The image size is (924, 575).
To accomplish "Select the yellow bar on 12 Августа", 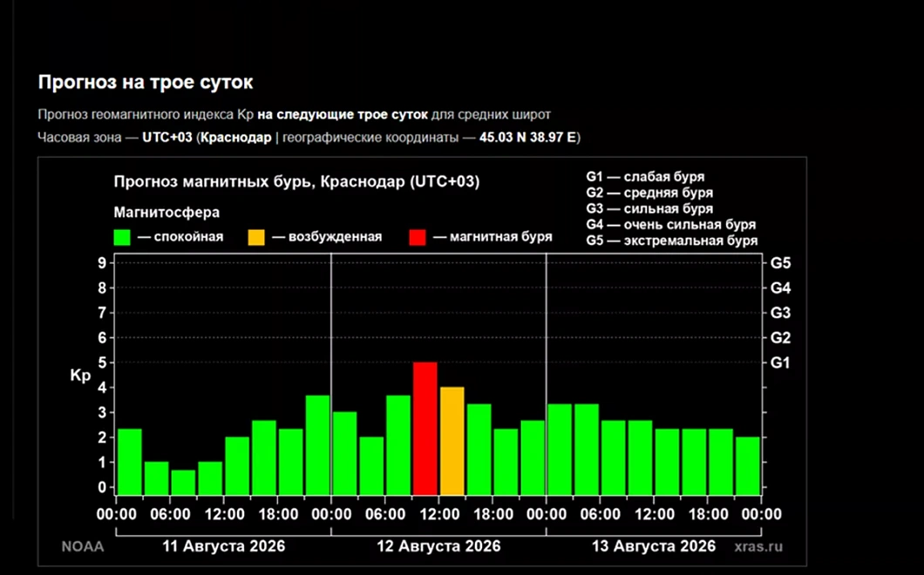I will click(452, 441).
